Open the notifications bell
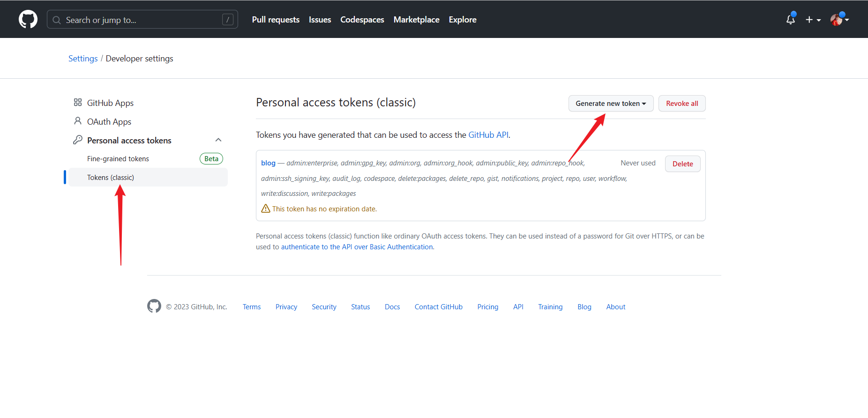 tap(791, 20)
